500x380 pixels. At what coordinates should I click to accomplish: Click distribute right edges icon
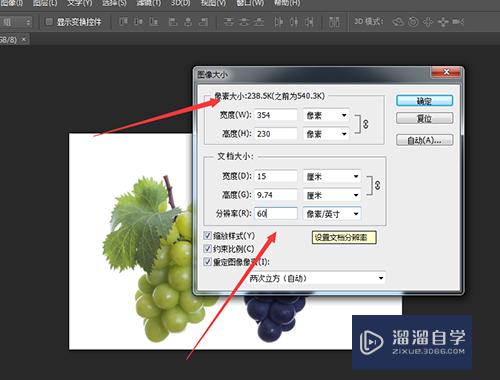pos(309,22)
